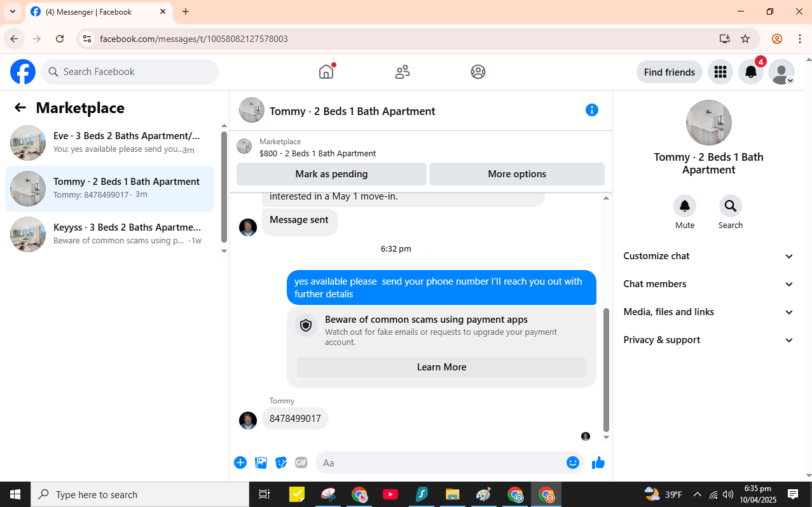Open more actions plus icon in composer
Viewport: 812px width, 507px height.
[x=240, y=463]
